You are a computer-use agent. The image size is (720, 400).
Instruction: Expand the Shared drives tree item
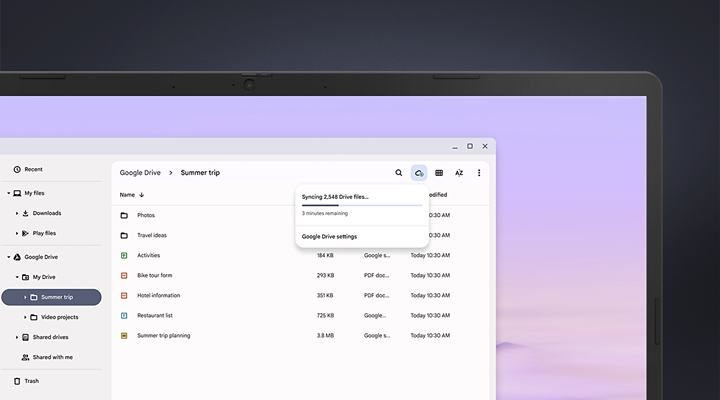[17, 337]
